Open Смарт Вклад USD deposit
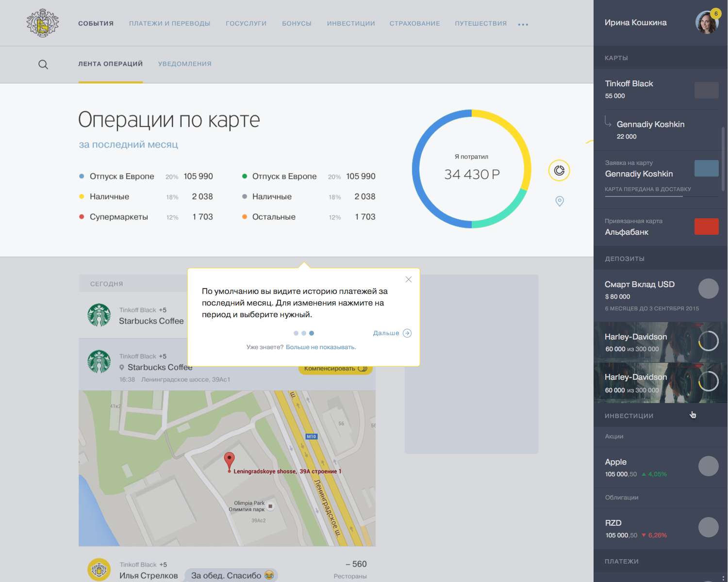Viewport: 728px width, 582px height. pos(661,295)
